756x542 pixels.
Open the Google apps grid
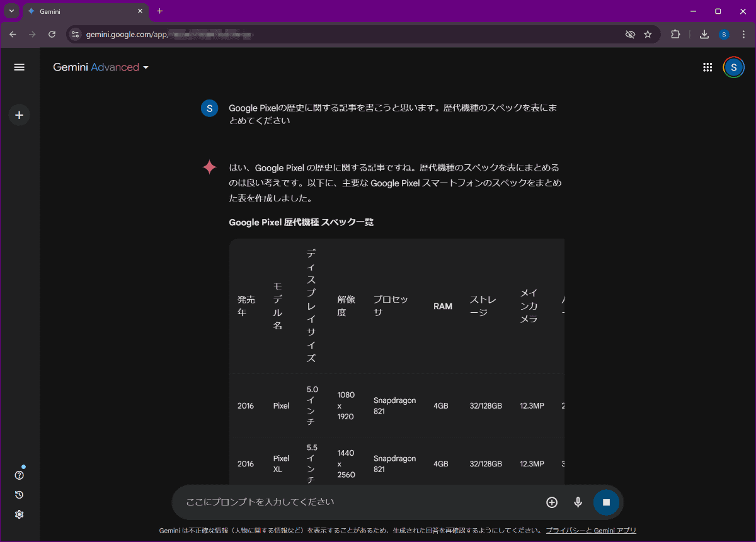(707, 67)
